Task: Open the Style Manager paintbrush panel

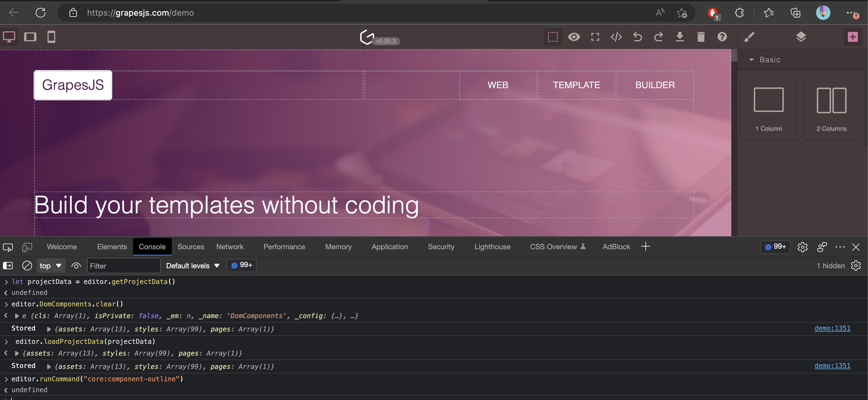Action: point(749,37)
